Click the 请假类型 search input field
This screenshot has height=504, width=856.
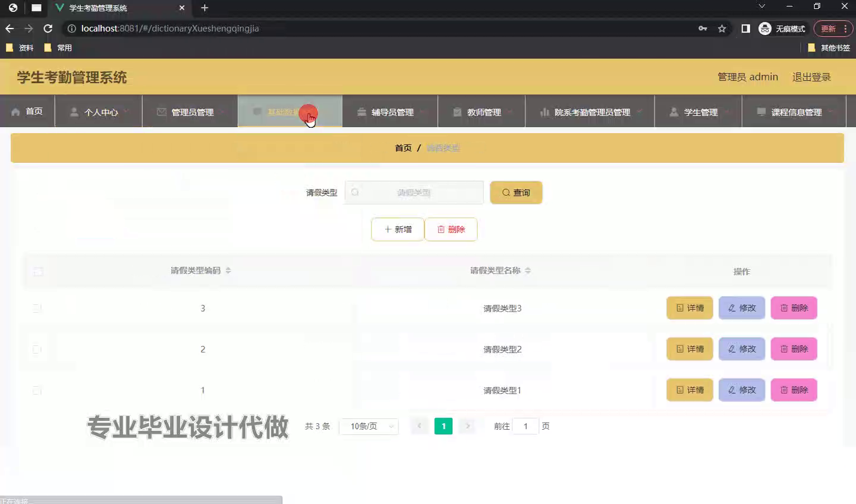(x=414, y=193)
